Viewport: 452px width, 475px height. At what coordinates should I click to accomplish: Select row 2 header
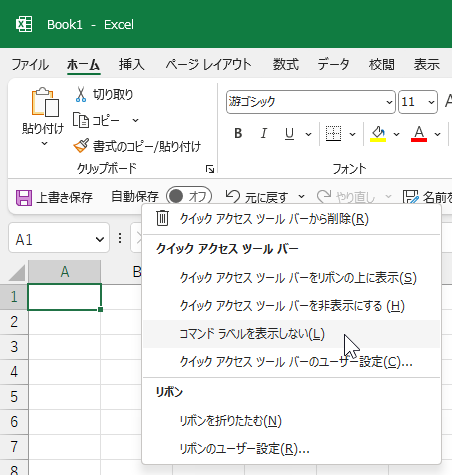tap(14, 322)
